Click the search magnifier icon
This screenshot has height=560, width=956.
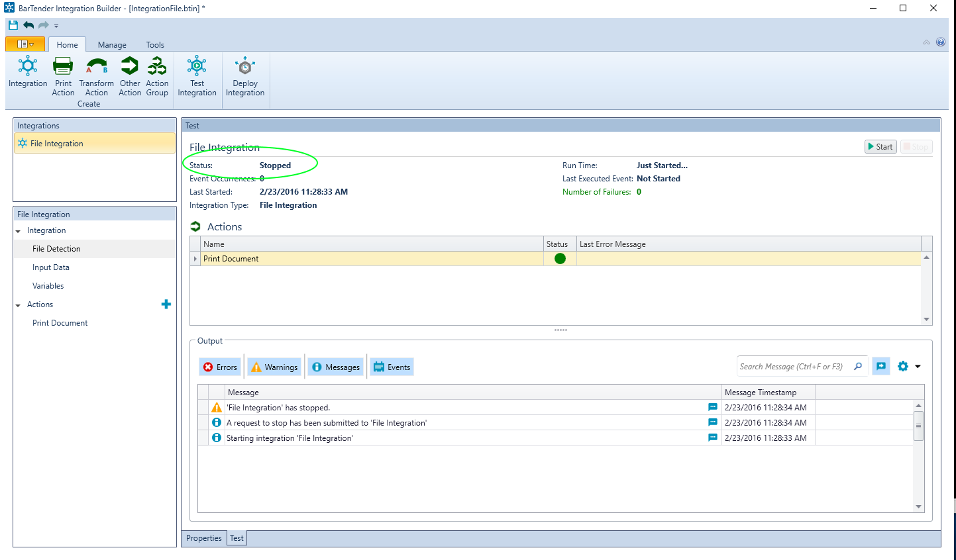(x=858, y=366)
